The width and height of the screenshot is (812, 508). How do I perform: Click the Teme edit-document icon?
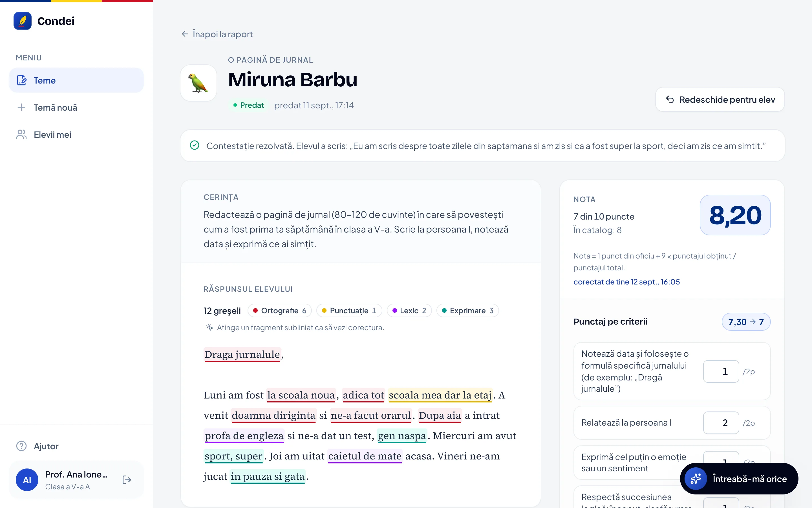22,80
